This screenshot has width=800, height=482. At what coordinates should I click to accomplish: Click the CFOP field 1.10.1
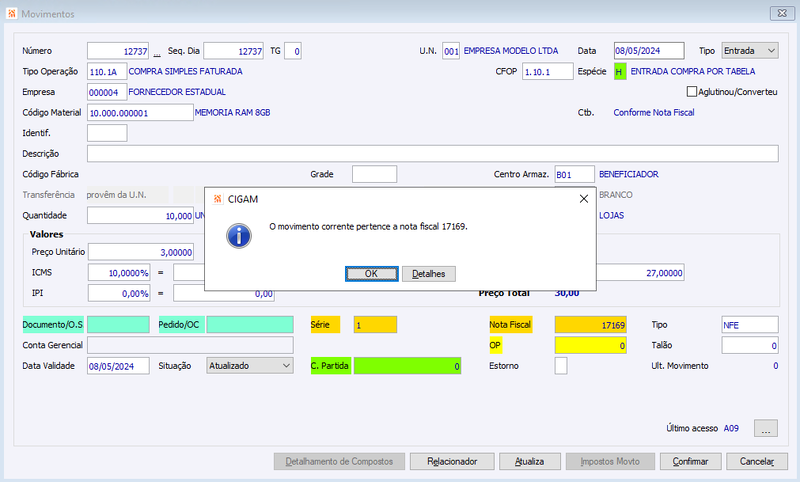[x=547, y=72]
